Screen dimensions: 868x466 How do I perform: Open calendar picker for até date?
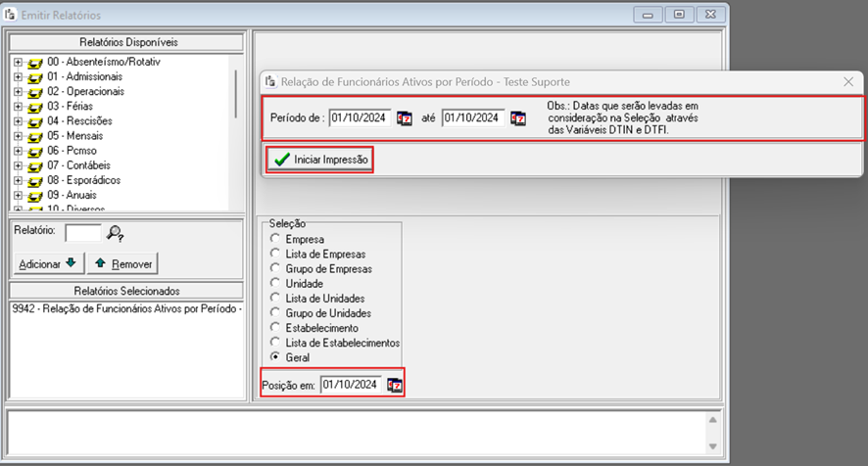[x=518, y=118]
